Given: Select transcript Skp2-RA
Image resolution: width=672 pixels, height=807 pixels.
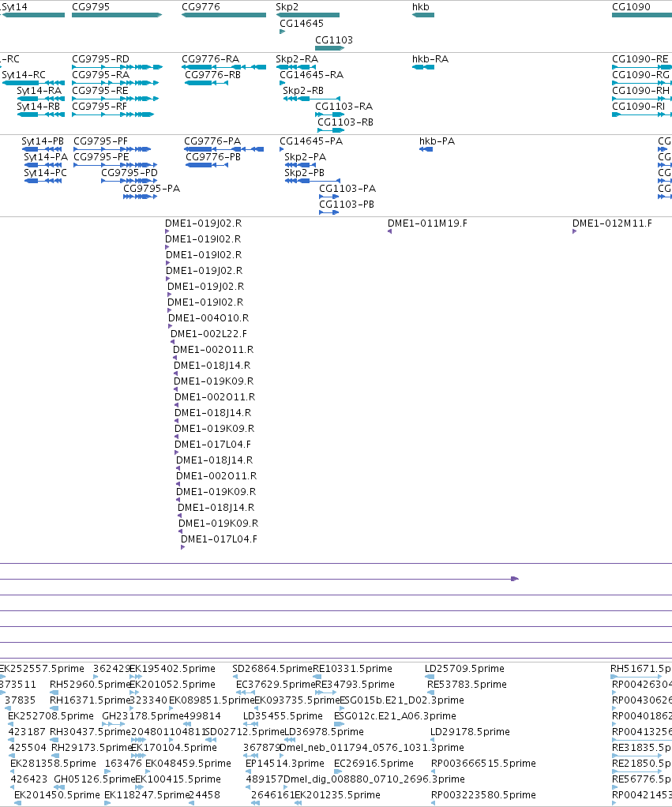Looking at the screenshot, I should [x=297, y=59].
